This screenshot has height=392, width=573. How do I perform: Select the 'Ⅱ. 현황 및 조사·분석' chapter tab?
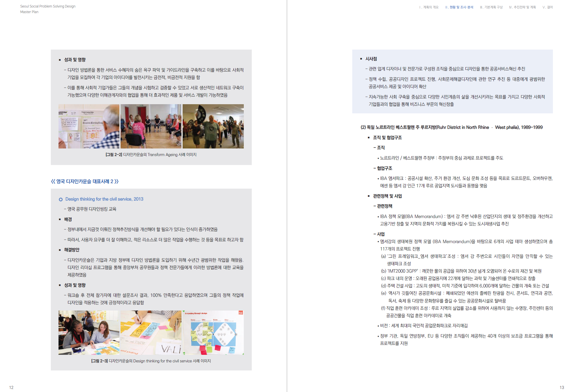(x=459, y=7)
